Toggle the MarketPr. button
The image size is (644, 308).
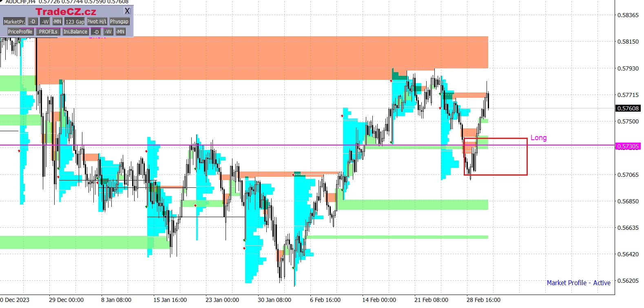14,22
